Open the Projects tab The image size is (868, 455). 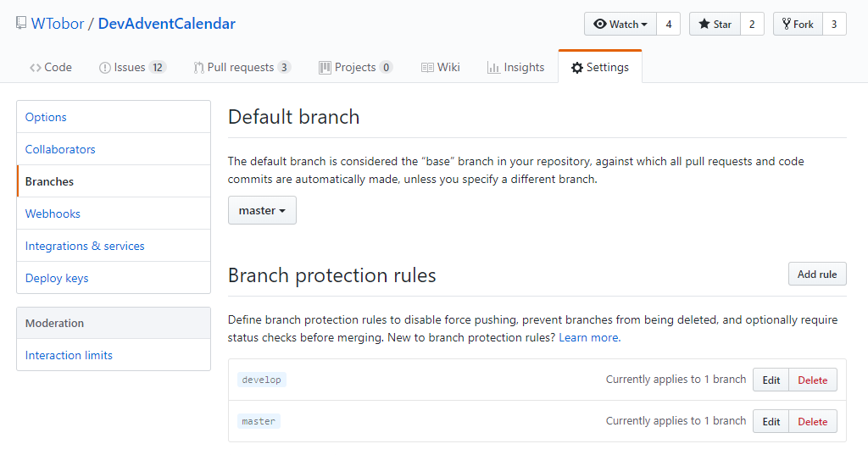click(354, 67)
